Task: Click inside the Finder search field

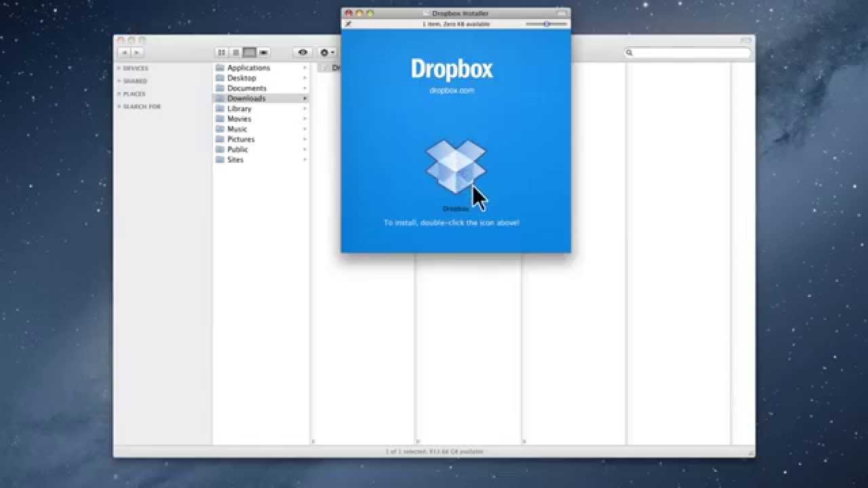Action: [688, 52]
